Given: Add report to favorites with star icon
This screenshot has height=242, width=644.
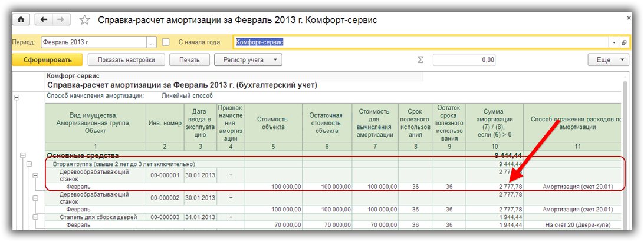Looking at the screenshot, I should click(84, 20).
